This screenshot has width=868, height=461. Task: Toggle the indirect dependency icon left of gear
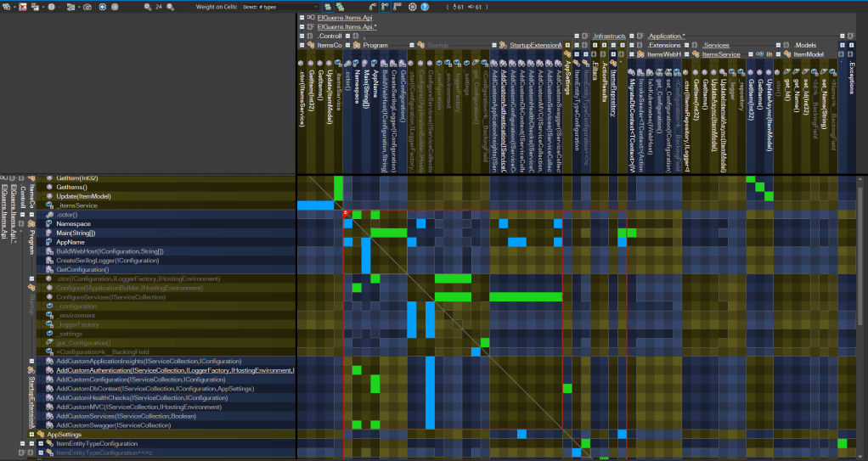397,6
